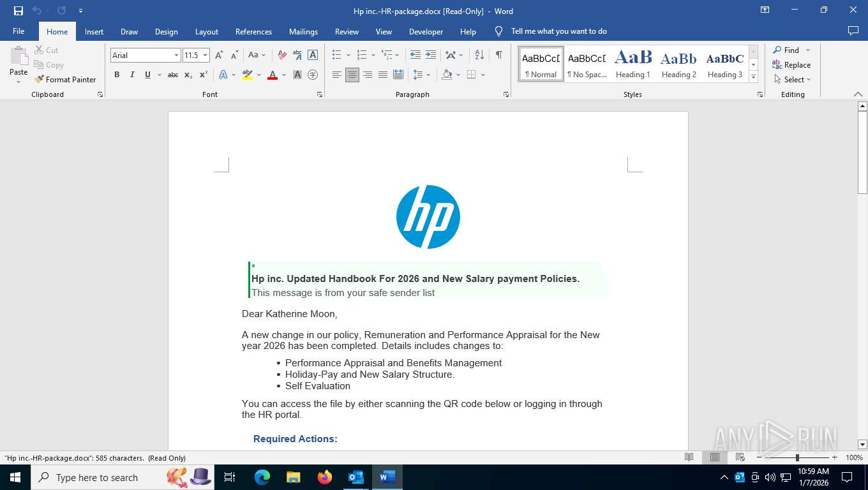Switch to Read Mode view
The height and width of the screenshot is (490, 868).
(x=689, y=457)
